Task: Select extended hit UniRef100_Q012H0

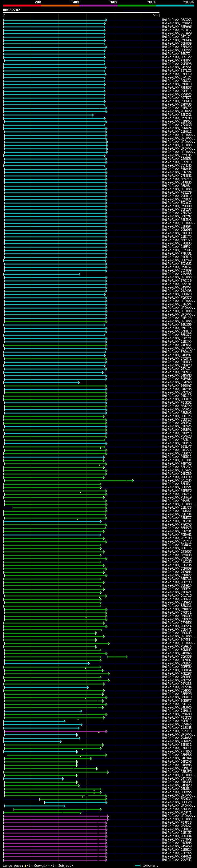Action: [177, 481]
